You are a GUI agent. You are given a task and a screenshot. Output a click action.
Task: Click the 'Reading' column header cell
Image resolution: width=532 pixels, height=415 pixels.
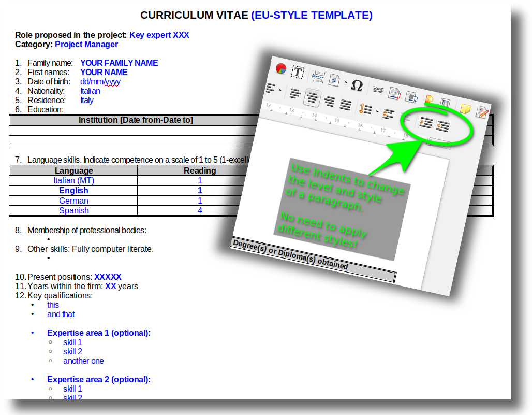click(200, 171)
